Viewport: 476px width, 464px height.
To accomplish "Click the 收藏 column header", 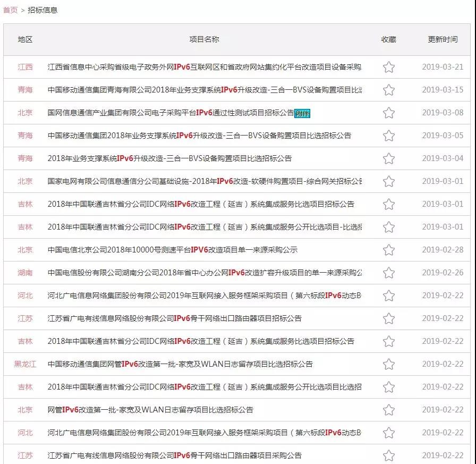I will click(388, 39).
